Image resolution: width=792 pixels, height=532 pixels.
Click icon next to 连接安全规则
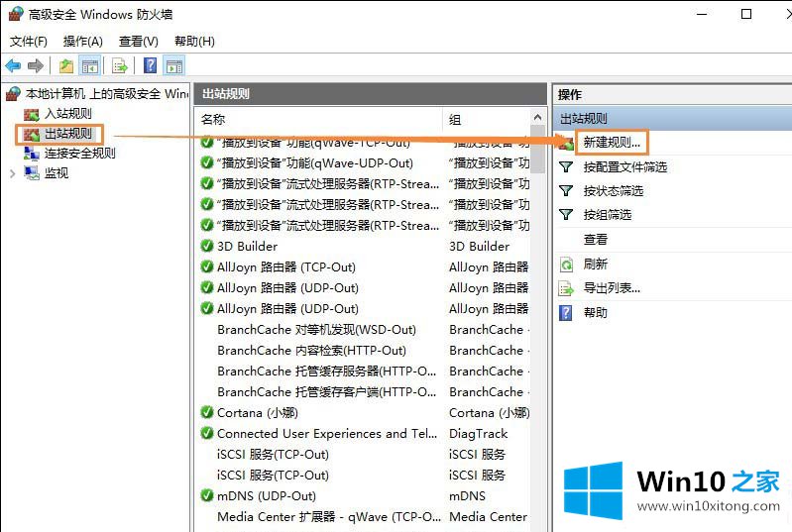pos(32,154)
